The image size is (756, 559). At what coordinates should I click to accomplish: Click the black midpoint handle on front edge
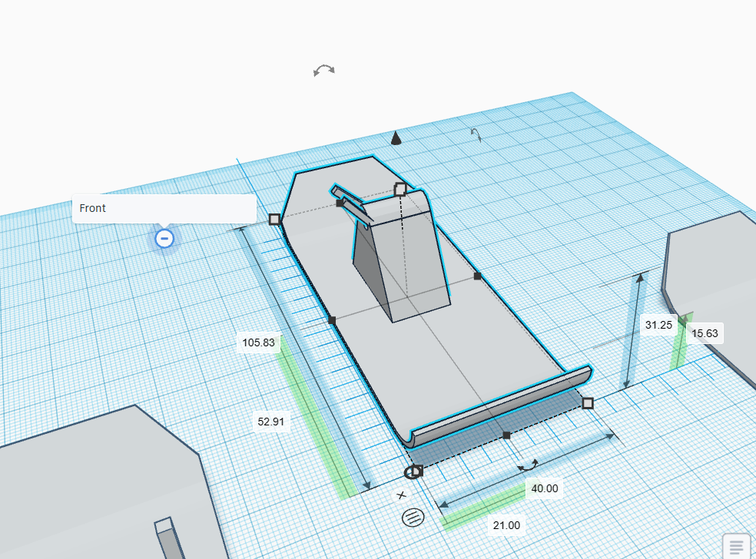point(506,435)
